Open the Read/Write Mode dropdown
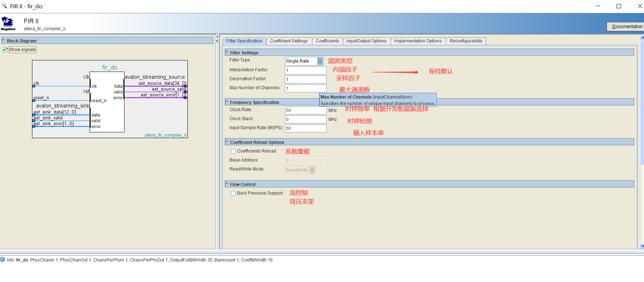The height and width of the screenshot is (282, 644). [x=312, y=170]
